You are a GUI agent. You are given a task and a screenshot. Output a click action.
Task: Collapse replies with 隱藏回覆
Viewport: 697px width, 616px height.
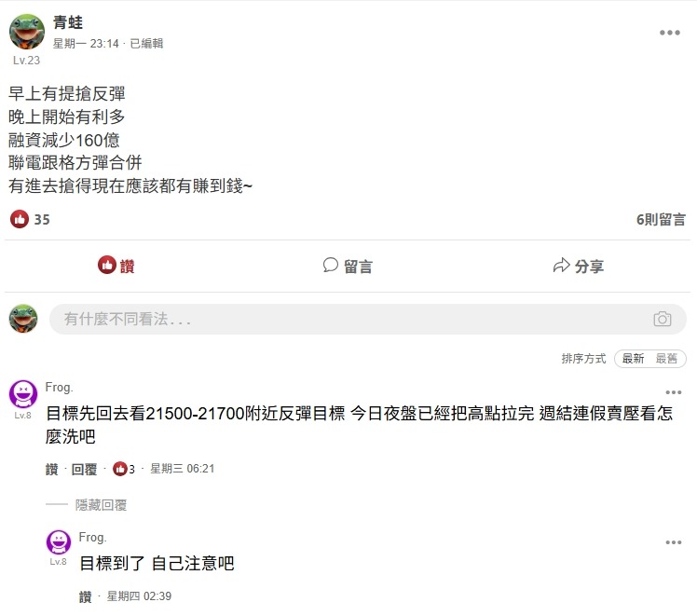(101, 505)
